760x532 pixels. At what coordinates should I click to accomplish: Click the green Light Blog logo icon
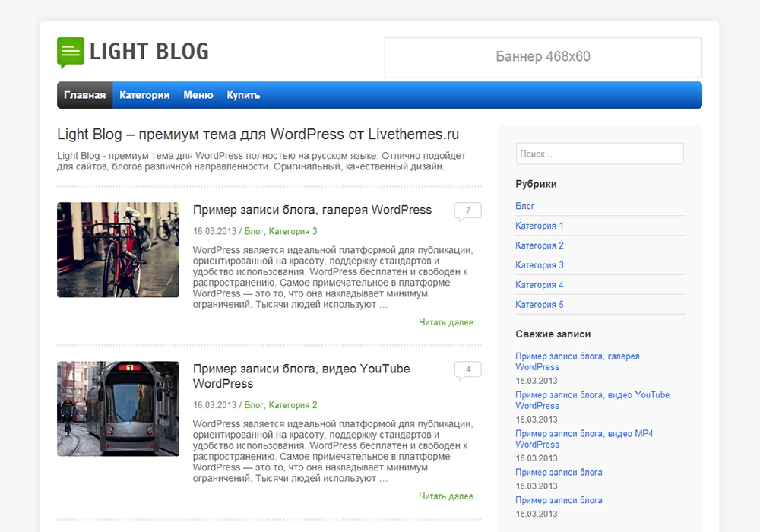pyautogui.click(x=70, y=52)
